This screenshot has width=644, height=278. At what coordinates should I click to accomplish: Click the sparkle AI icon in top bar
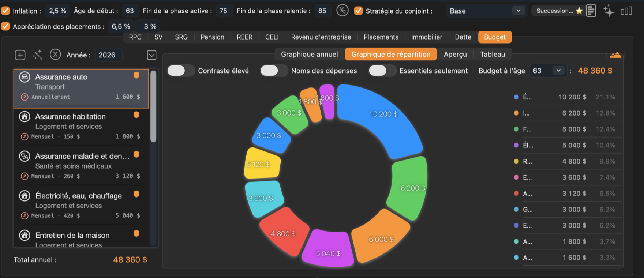(x=609, y=11)
